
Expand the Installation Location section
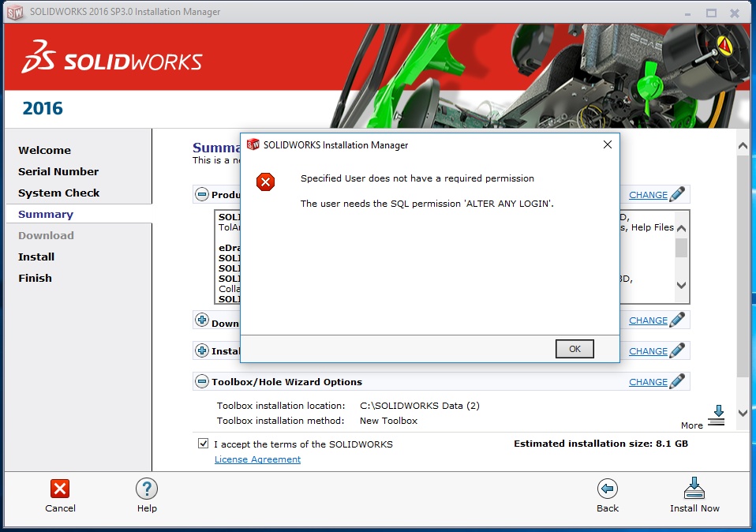pos(201,350)
